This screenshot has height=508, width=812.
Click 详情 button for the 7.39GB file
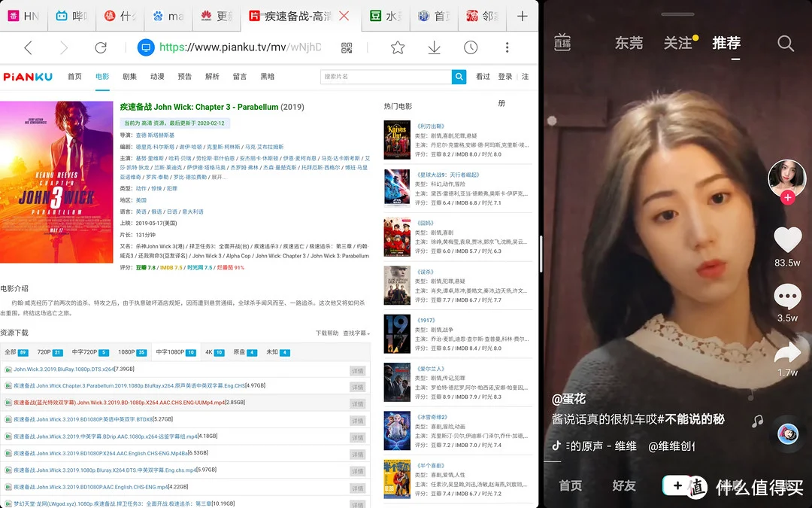[358, 370]
